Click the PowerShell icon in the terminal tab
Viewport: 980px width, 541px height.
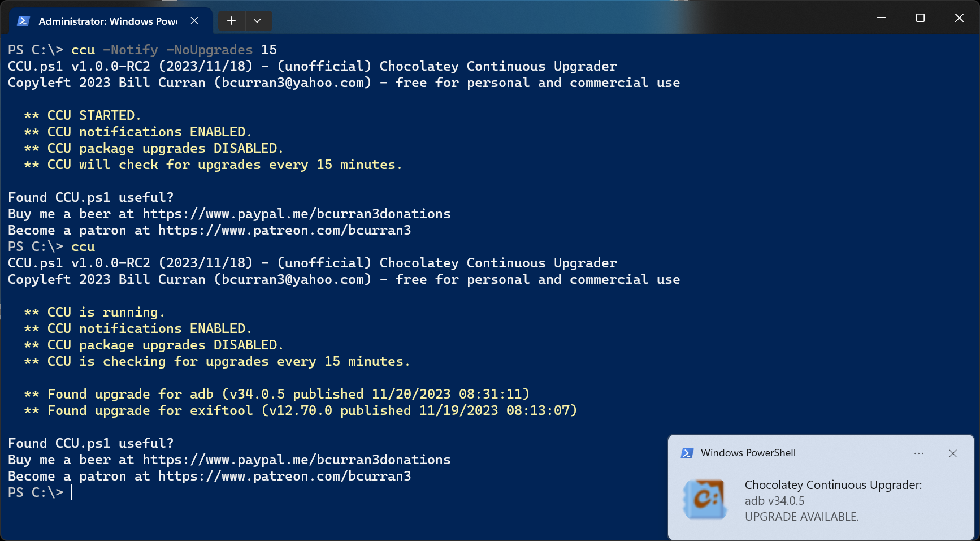(23, 21)
